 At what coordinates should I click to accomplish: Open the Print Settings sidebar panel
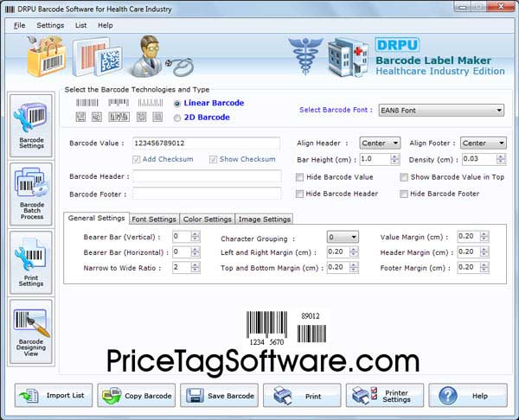point(31,262)
